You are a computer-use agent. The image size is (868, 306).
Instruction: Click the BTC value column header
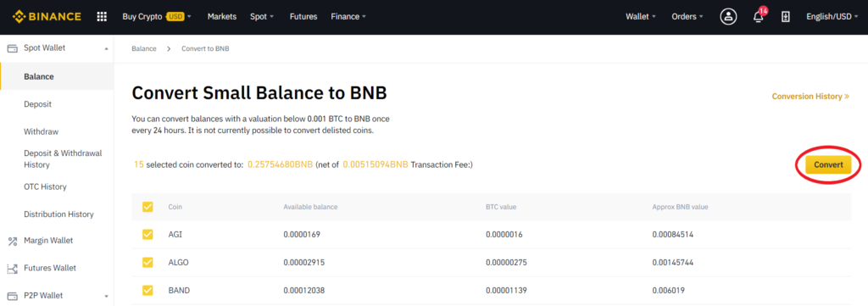(x=502, y=207)
